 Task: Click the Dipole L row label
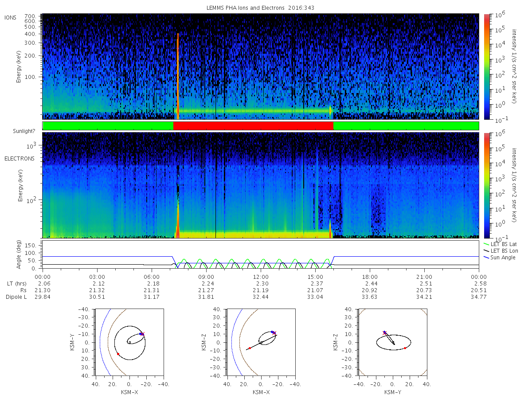[x=16, y=297]
